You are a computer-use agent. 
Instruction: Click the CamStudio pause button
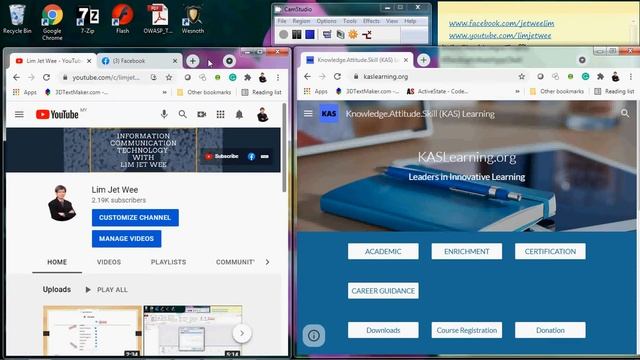[x=297, y=35]
